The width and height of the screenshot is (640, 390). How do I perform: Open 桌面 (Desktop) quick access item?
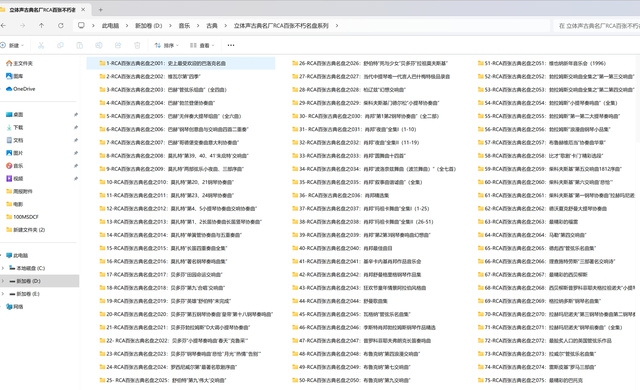(x=15, y=115)
